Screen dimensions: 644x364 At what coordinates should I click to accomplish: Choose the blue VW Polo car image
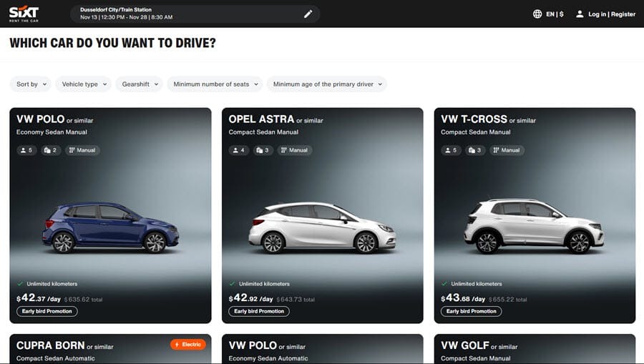click(x=110, y=227)
